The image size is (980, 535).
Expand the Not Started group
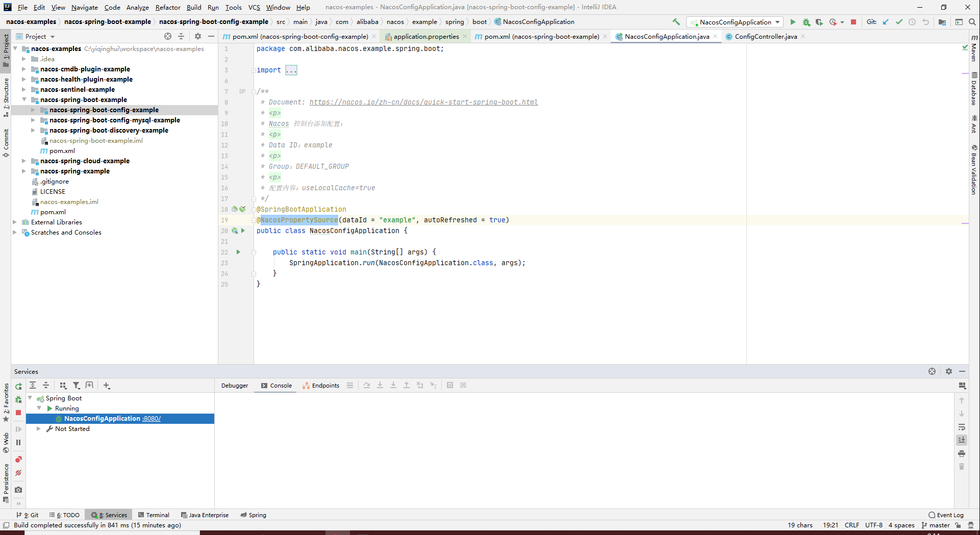point(38,428)
